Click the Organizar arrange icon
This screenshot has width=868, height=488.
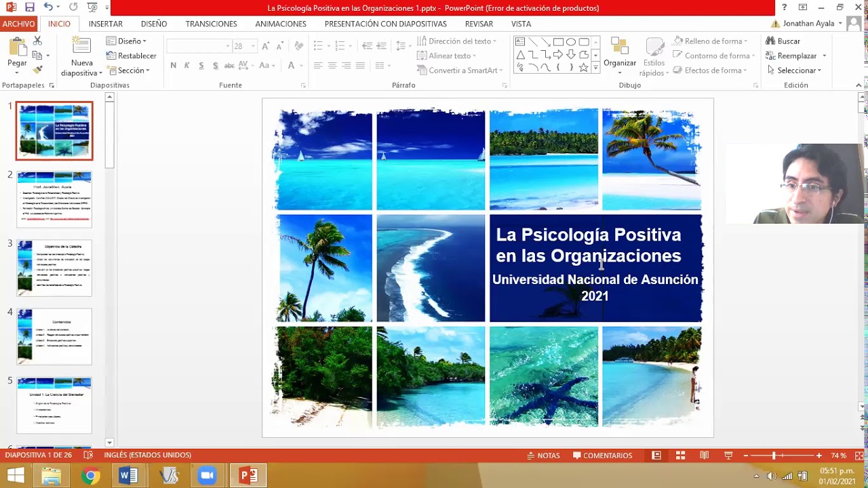pyautogui.click(x=620, y=47)
